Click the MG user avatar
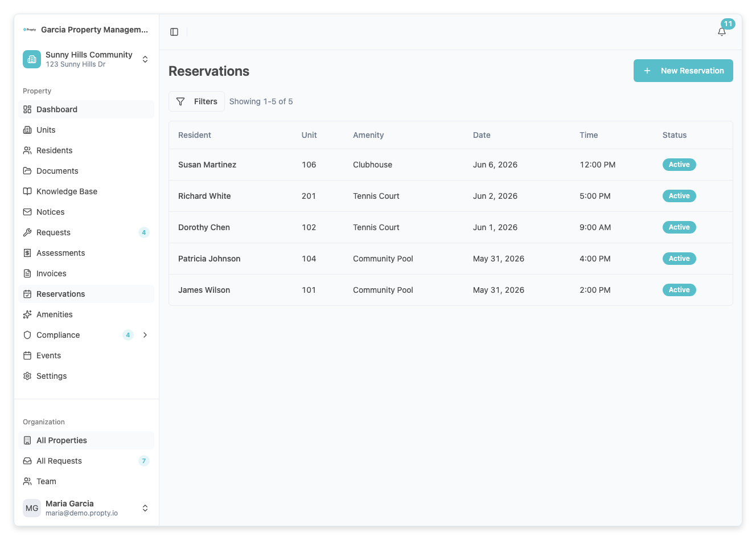The image size is (756, 540). coord(32,508)
